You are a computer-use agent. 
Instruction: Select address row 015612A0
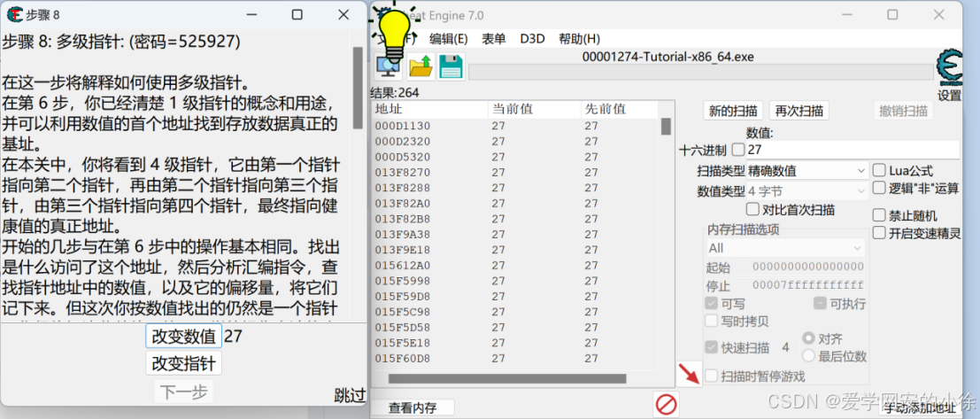pyautogui.click(x=515, y=265)
